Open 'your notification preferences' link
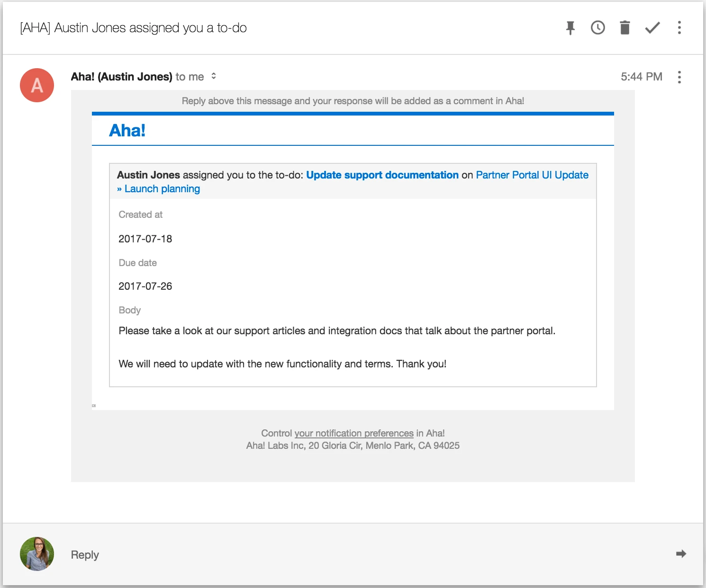Viewport: 706px width, 588px height. tap(354, 433)
